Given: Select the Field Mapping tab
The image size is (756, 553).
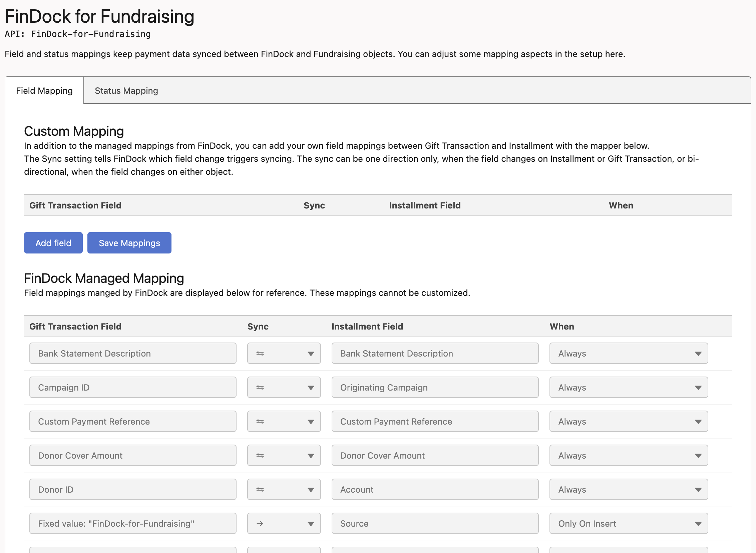Looking at the screenshot, I should coord(44,91).
